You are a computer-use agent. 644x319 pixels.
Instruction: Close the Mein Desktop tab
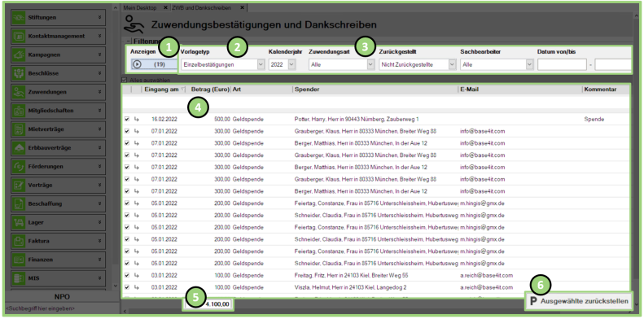click(x=165, y=8)
